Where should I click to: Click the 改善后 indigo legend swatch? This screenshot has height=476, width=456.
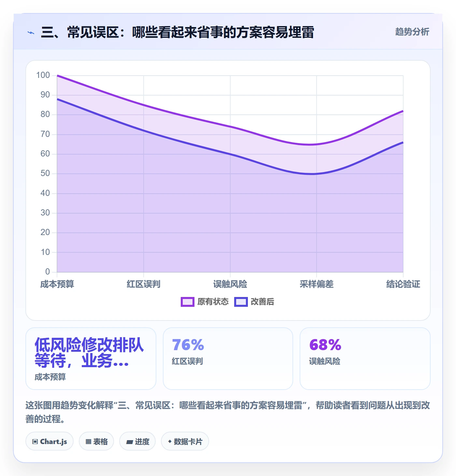pyautogui.click(x=241, y=302)
